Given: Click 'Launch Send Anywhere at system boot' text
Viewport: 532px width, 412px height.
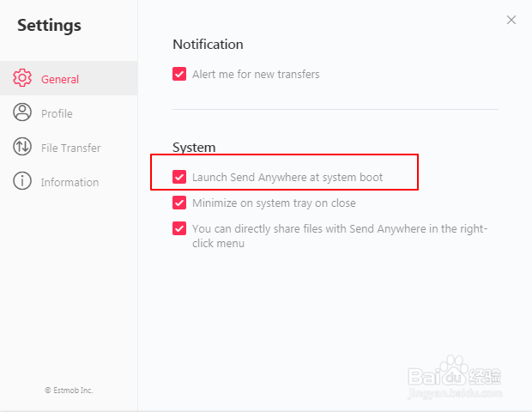Looking at the screenshot, I should 287,177.
